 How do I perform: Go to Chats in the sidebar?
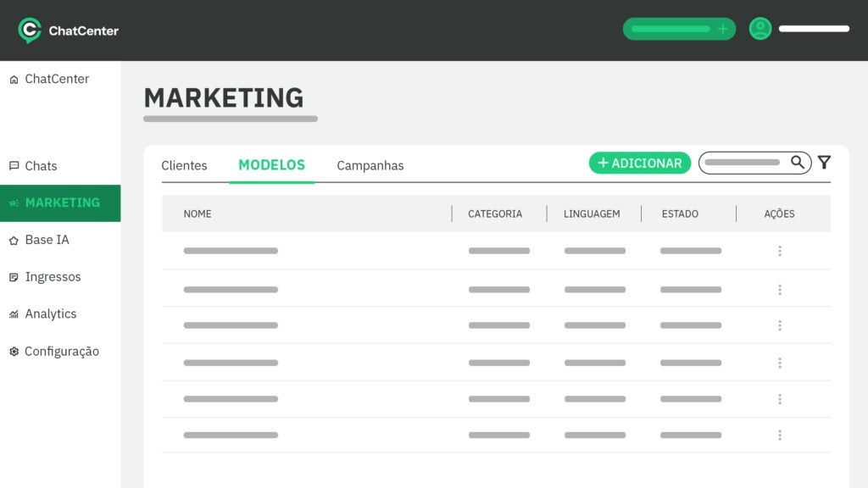point(41,166)
